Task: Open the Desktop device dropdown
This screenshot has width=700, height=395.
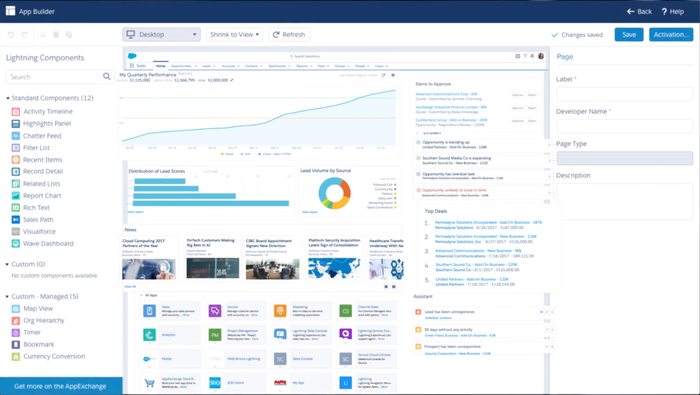Action: (161, 34)
